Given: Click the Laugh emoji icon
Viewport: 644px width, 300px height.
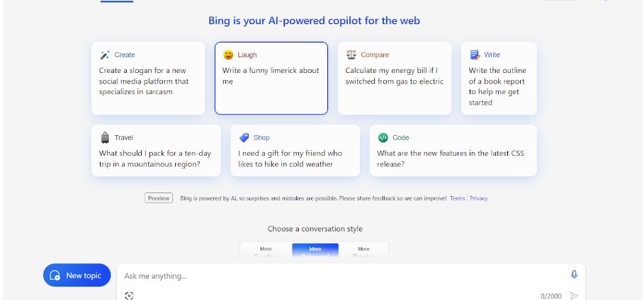Looking at the screenshot, I should coord(228,54).
